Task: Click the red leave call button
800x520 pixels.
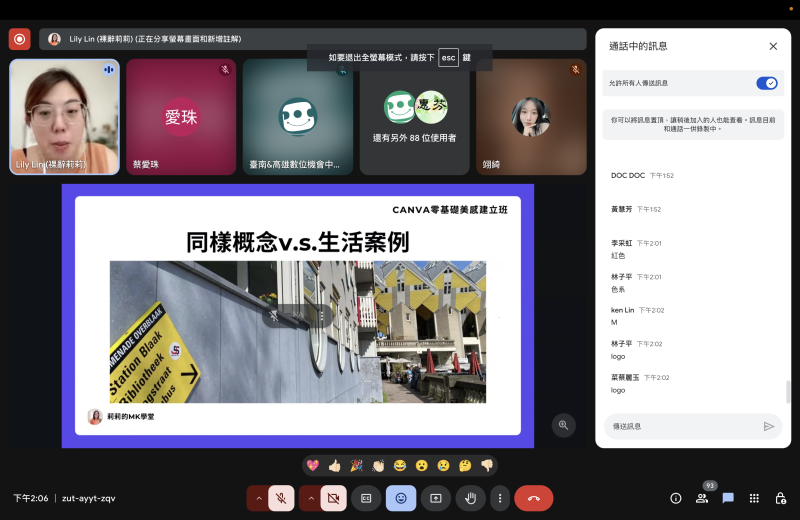Action: click(534, 499)
